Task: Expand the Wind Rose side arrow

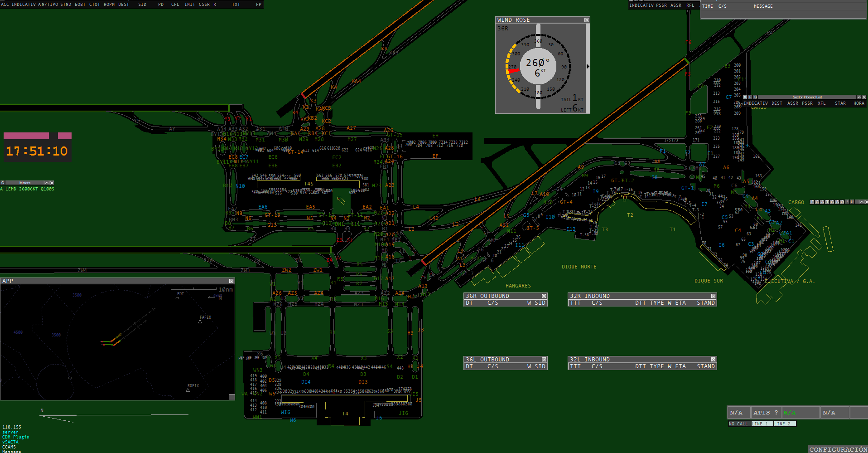Action: point(588,67)
